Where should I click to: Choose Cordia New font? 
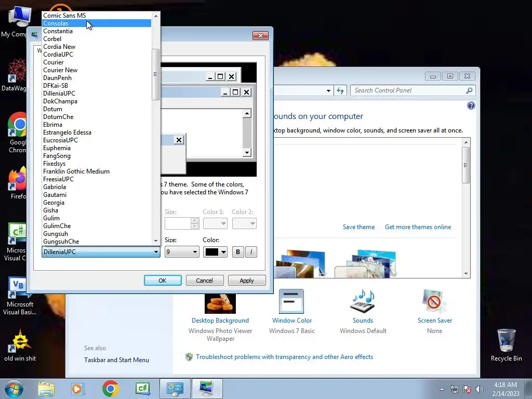tap(96, 46)
